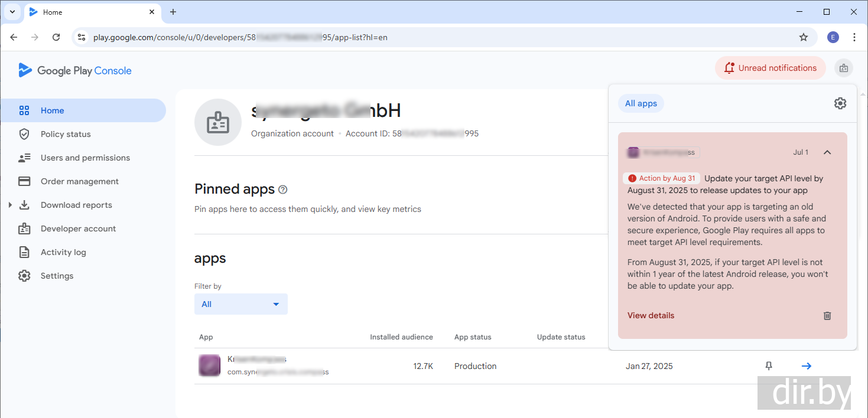Open the Filter by All dropdown
Viewport: 868px width, 418px height.
240,304
